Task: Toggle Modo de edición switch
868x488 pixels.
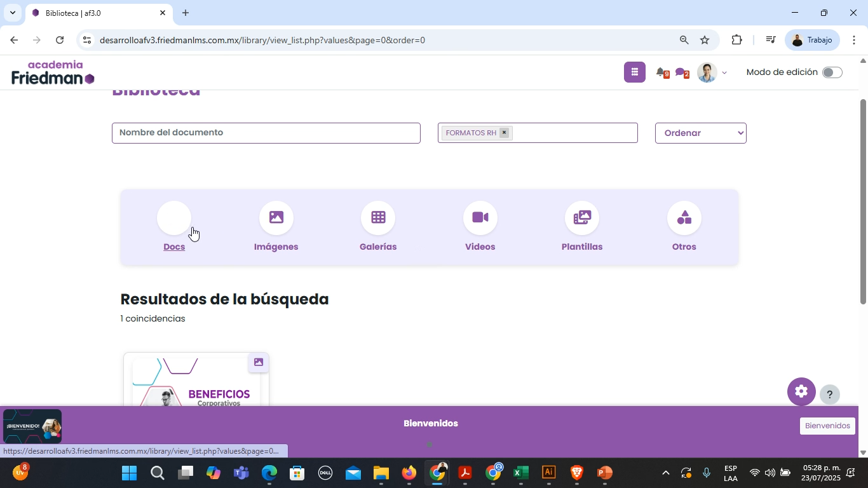Action: [x=832, y=72]
